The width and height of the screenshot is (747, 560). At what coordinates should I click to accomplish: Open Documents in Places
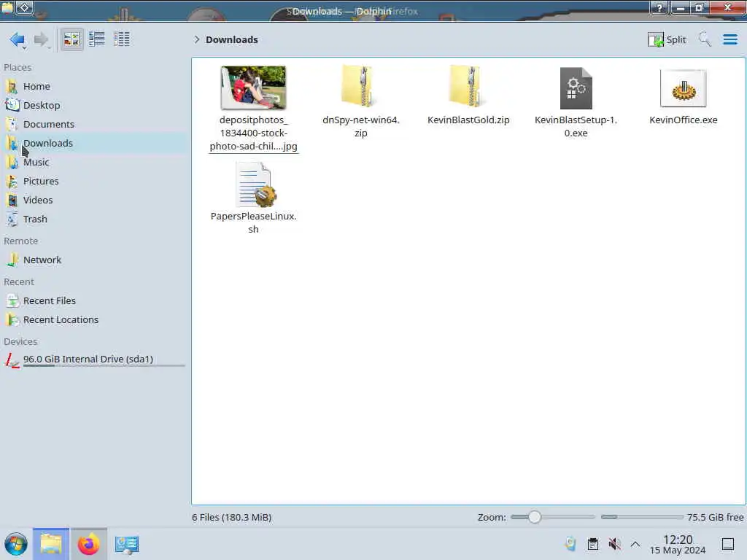tap(93, 124)
